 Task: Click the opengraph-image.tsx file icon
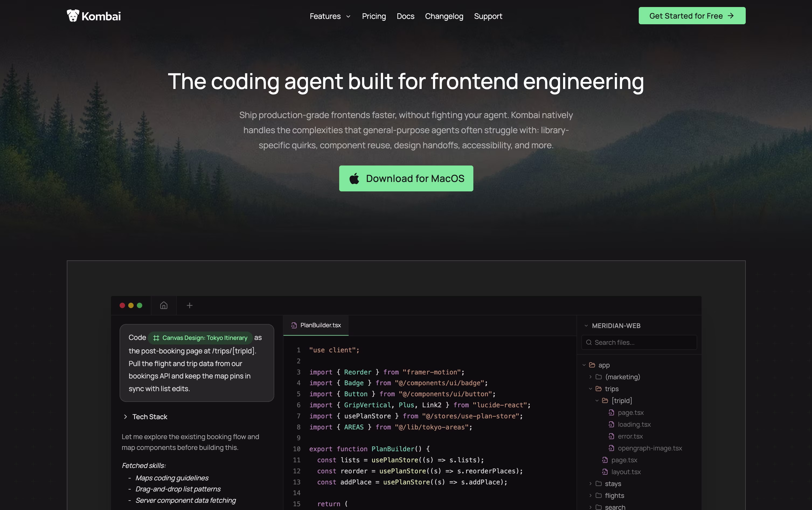tap(612, 448)
